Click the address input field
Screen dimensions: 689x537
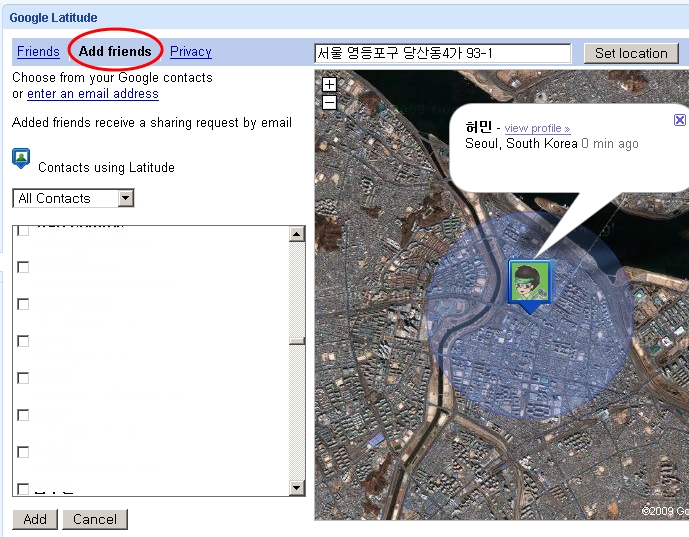pos(443,53)
